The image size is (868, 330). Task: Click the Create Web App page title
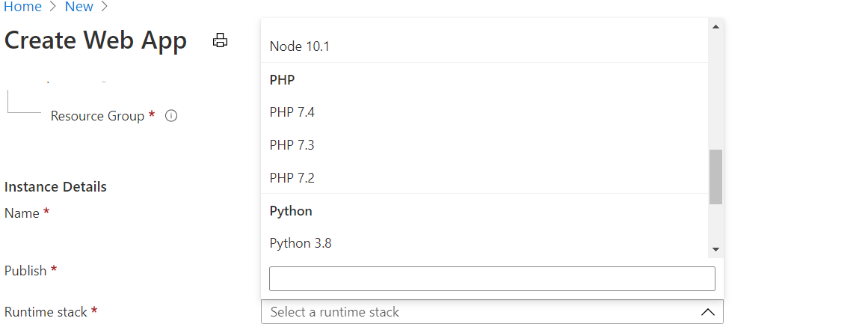[96, 40]
